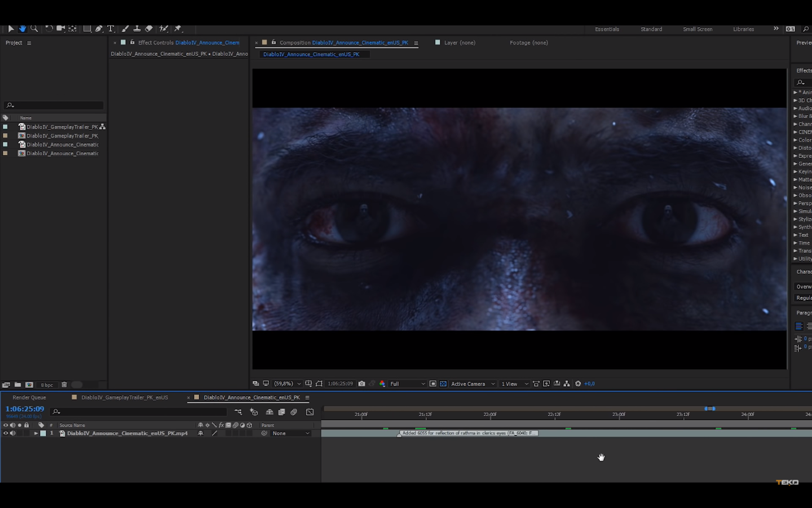Select the Selection arrow tool
The height and width of the screenshot is (508, 812).
[11, 29]
